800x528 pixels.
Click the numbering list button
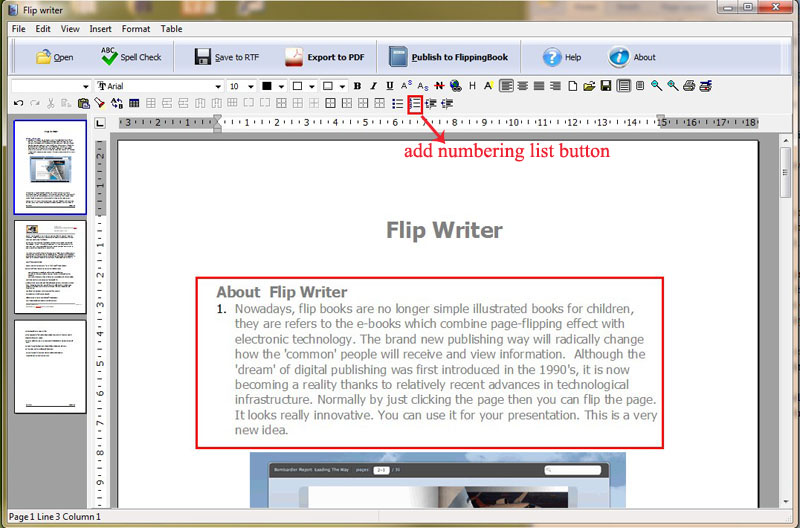(x=415, y=104)
